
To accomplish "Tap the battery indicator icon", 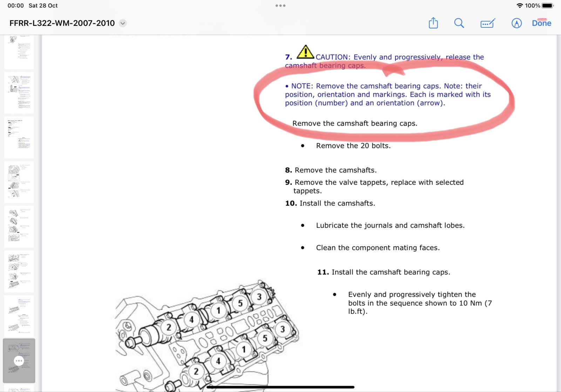I will coord(548,6).
